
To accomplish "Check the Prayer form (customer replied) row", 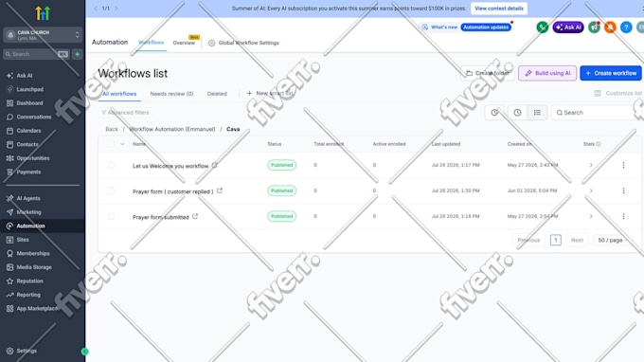I will [111, 190].
